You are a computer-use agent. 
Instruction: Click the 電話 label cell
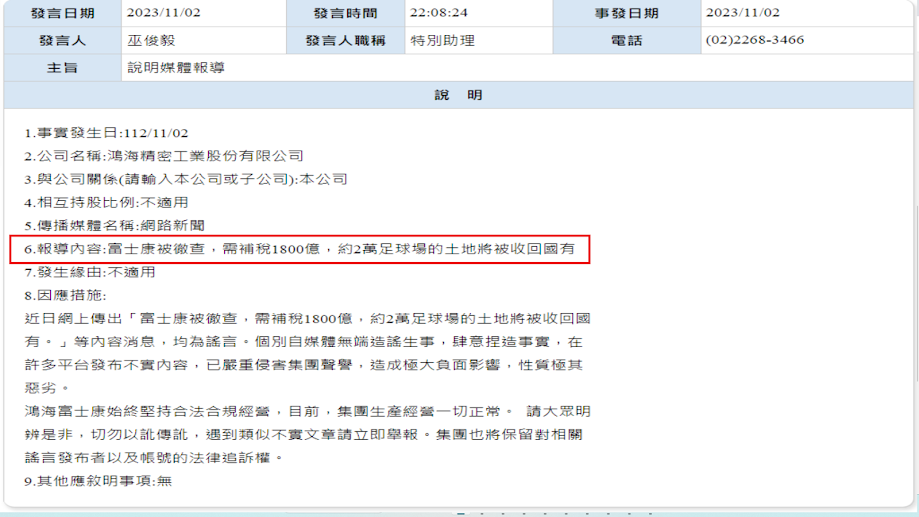[x=627, y=40]
